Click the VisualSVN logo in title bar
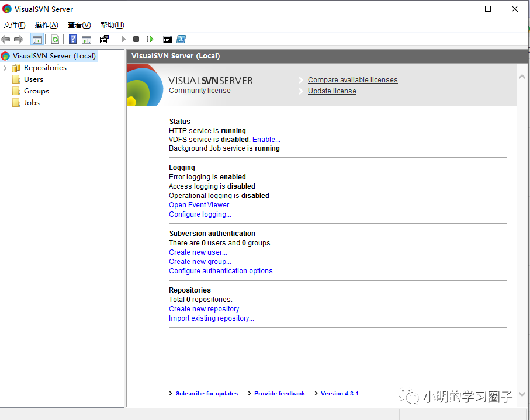 [7, 9]
